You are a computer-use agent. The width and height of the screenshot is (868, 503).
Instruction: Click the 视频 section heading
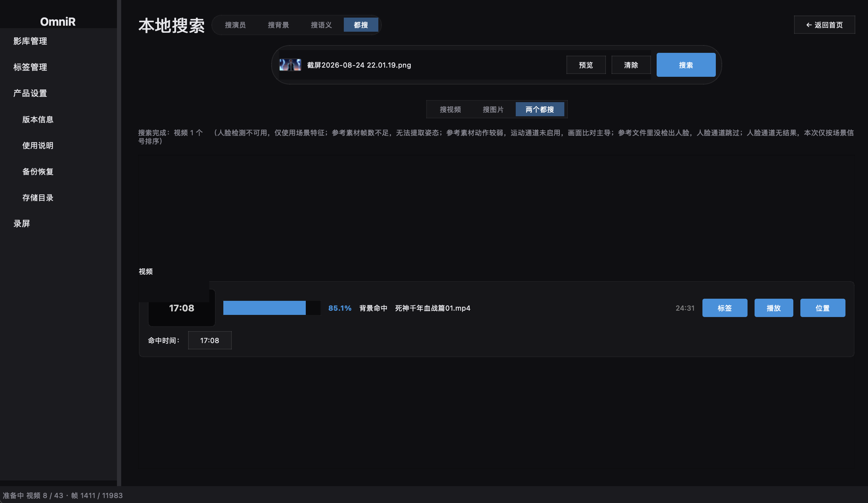click(x=145, y=272)
